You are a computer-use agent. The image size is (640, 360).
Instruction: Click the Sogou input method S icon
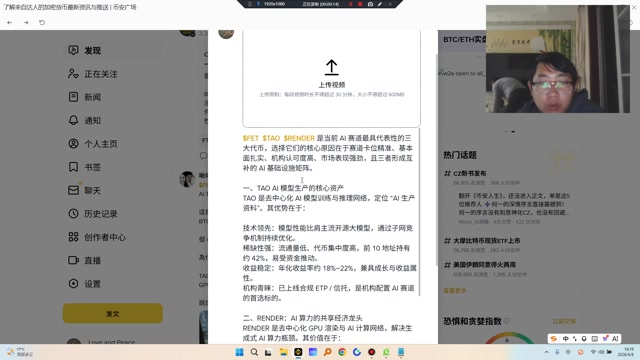click(x=554, y=339)
